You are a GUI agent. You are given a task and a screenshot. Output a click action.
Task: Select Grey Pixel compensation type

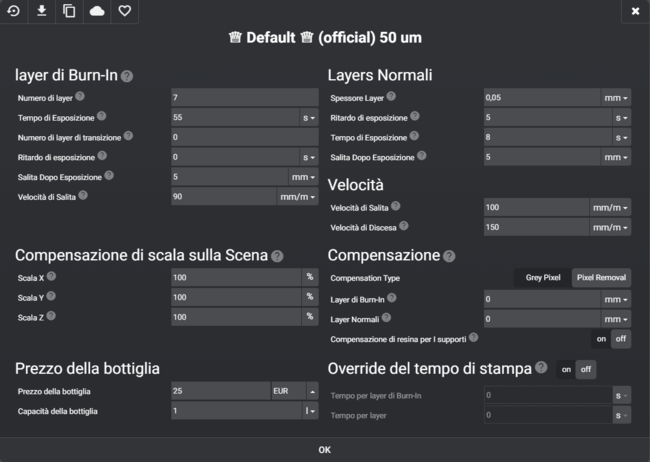coord(543,277)
